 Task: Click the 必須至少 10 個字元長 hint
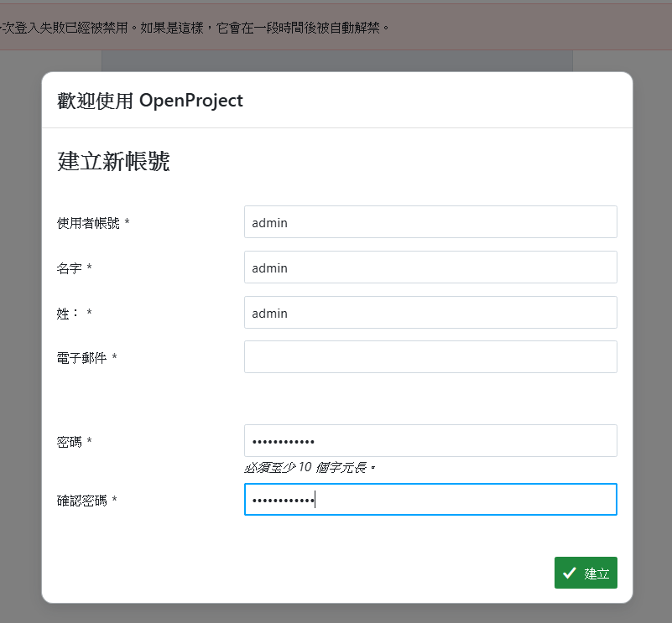310,468
